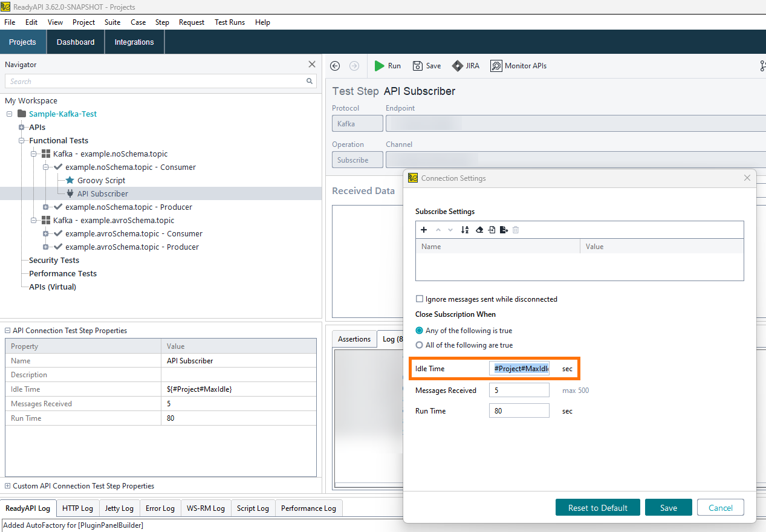Open Monitor APIs from the toolbar
The width and height of the screenshot is (766, 532).
click(518, 66)
